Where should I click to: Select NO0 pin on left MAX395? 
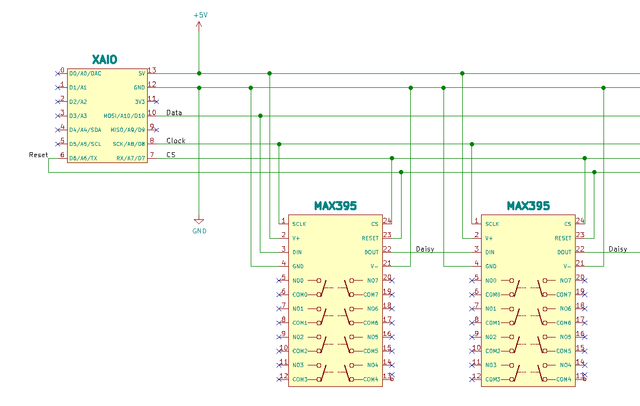click(x=298, y=281)
